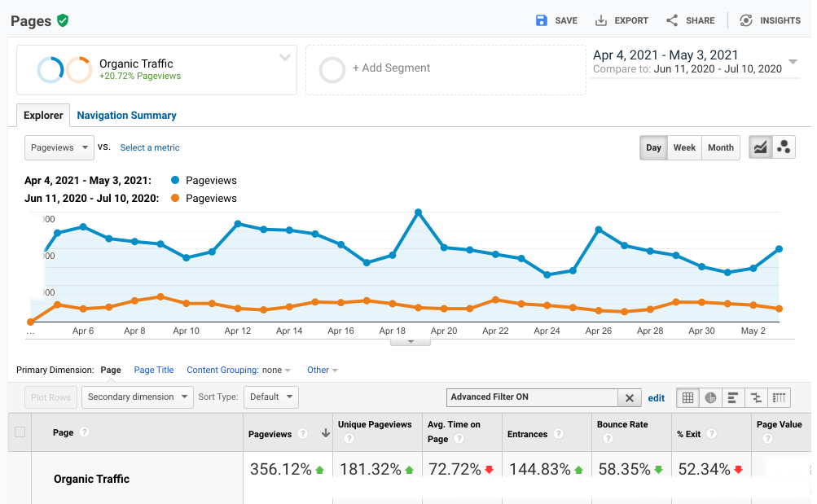Viewport: 817px width, 504px height.
Task: Choose Page Title as primary dimension
Action: pyautogui.click(x=154, y=370)
